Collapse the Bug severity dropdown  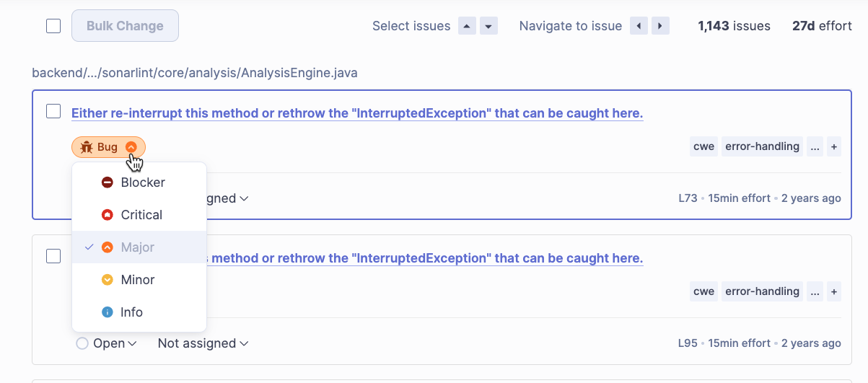point(131,147)
